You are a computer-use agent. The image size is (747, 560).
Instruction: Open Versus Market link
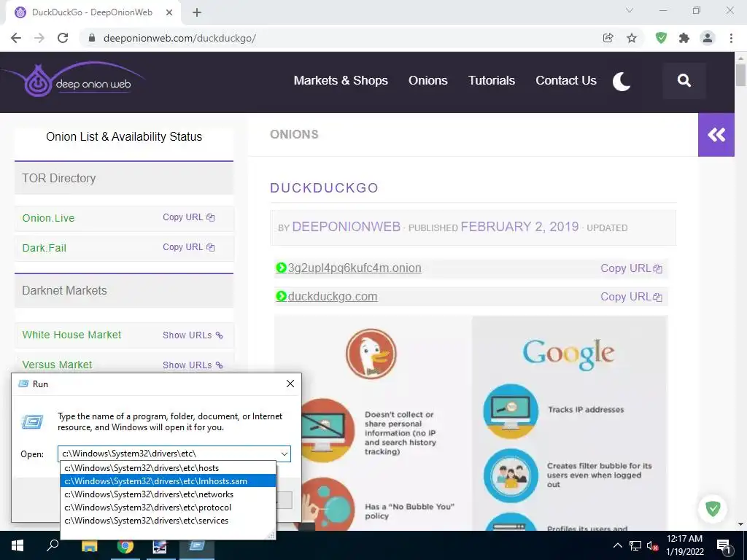57,365
